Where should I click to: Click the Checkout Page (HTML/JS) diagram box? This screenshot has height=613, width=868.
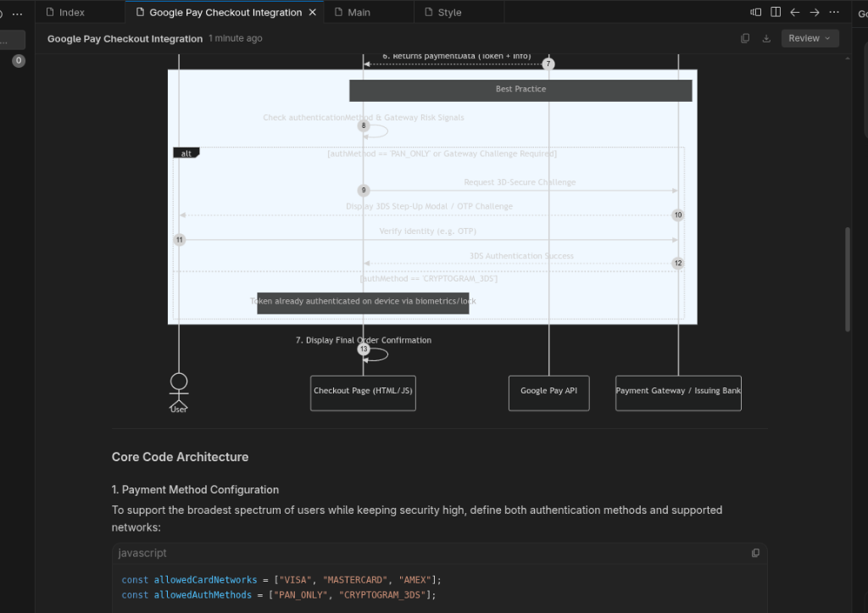tap(363, 393)
